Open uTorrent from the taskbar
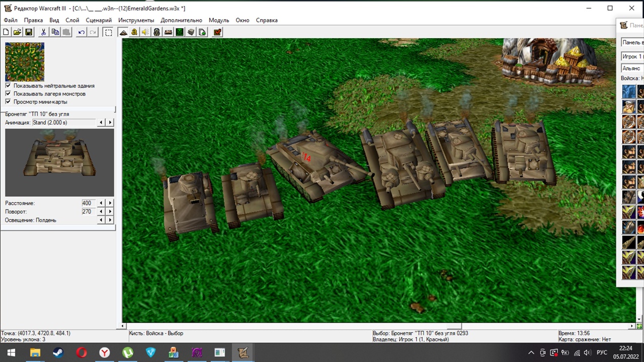644x362 pixels. (127, 352)
